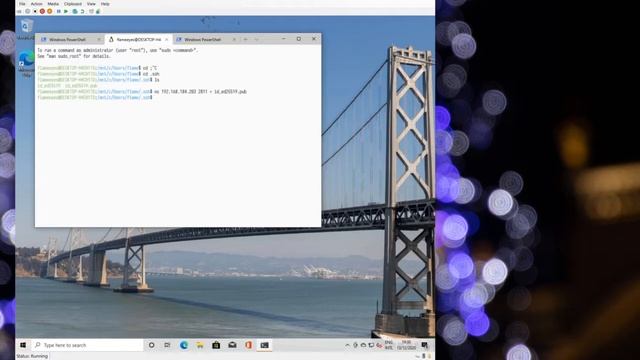
Task: Add a new terminal tab with plus
Action: pos(246,39)
